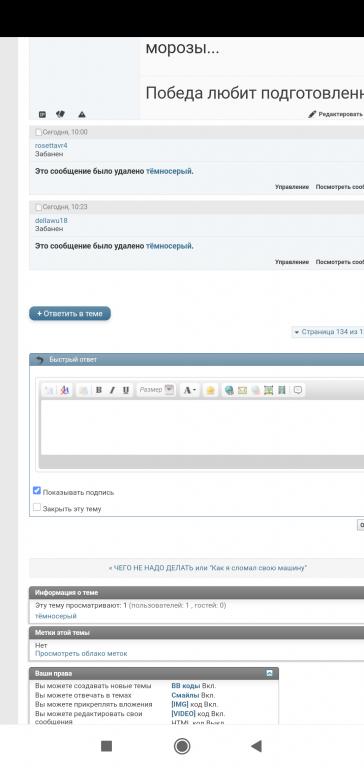The image size is (364, 768).
Task: Open the Просмотреть облако меток link
Action: [x=81, y=653]
